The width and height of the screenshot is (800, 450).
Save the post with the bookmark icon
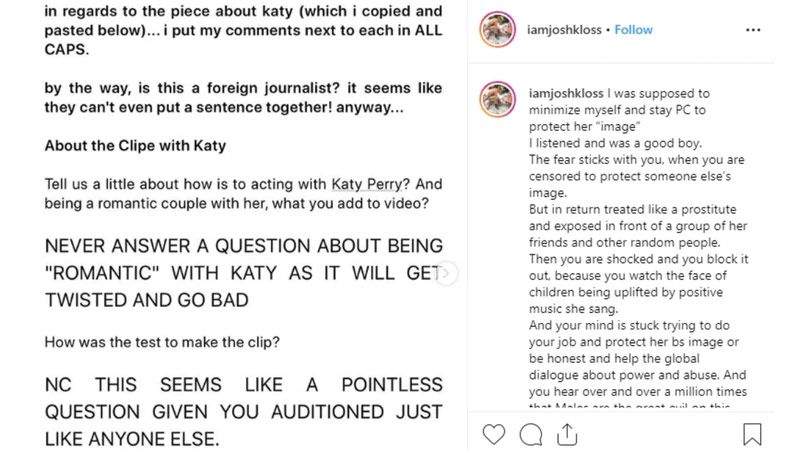pyautogui.click(x=753, y=433)
